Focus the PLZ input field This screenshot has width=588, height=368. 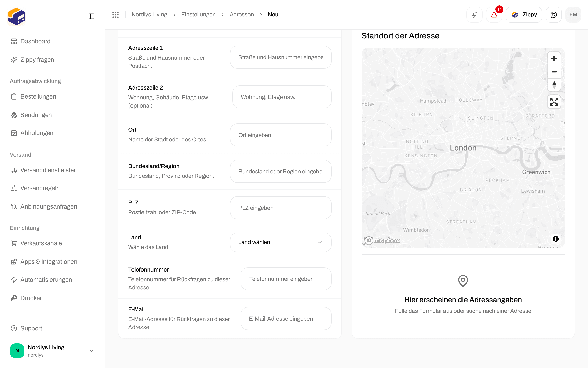pos(281,208)
